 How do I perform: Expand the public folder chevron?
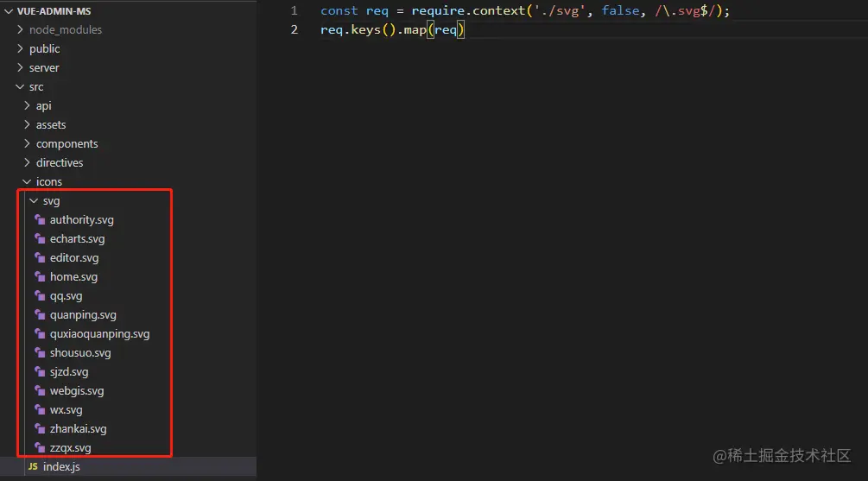pos(20,48)
